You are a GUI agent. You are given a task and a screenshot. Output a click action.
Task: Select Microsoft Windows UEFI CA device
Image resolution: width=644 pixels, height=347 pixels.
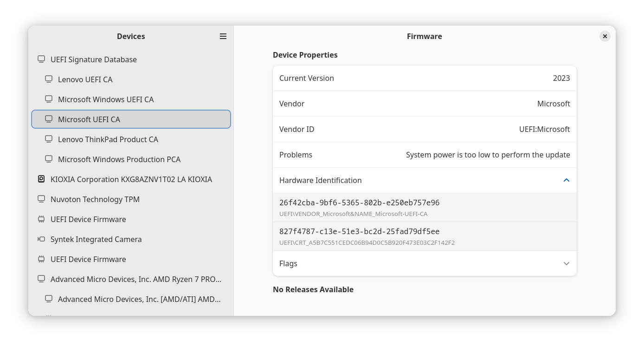(x=131, y=99)
